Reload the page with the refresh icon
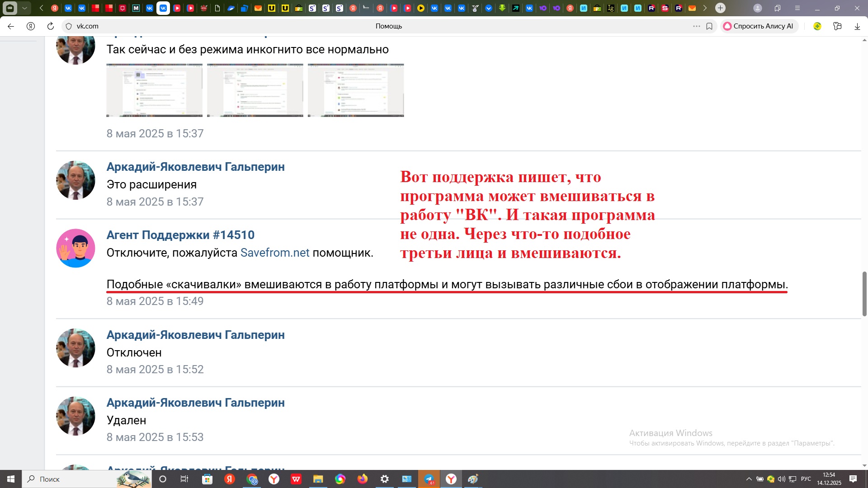 [51, 26]
